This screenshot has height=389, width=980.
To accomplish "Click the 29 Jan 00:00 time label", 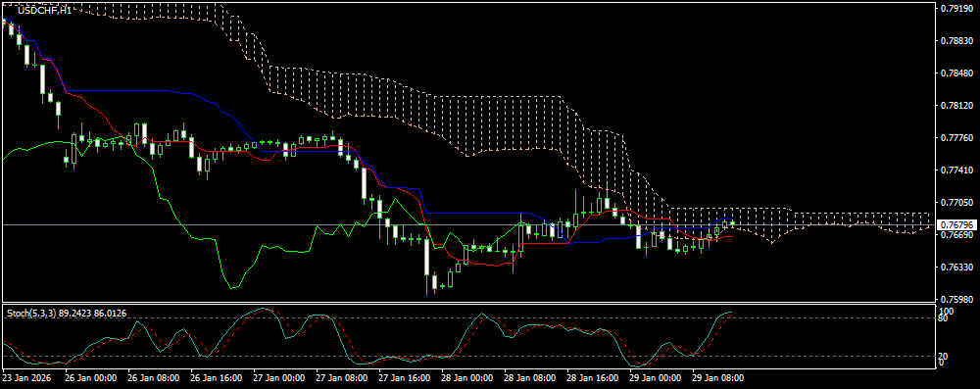I will tap(657, 378).
